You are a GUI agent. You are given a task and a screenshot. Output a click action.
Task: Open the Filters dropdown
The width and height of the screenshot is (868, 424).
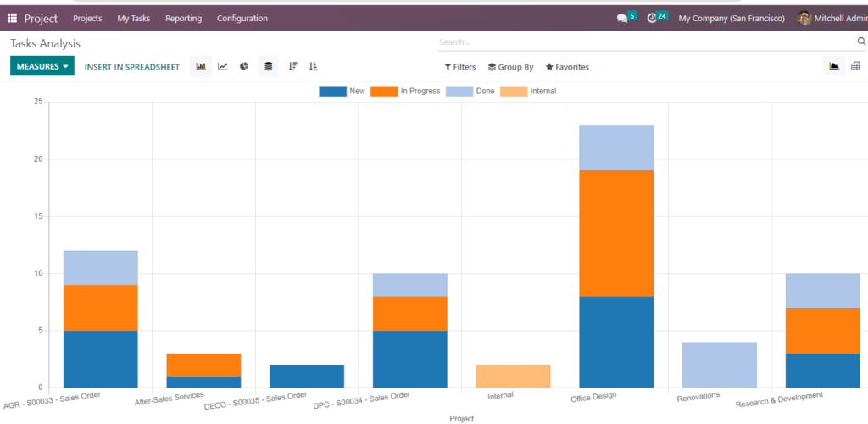pos(459,67)
